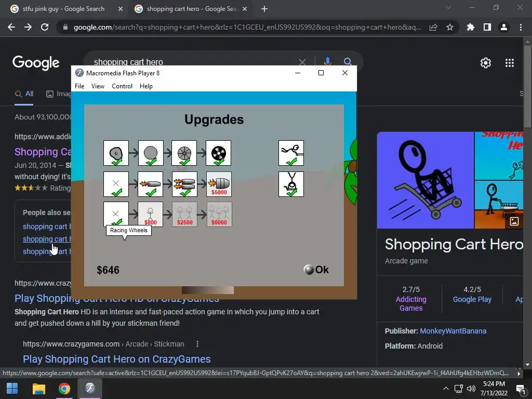The width and height of the screenshot is (532, 399).
Task: Select the plain gray wheel upgrade
Action: click(x=151, y=153)
